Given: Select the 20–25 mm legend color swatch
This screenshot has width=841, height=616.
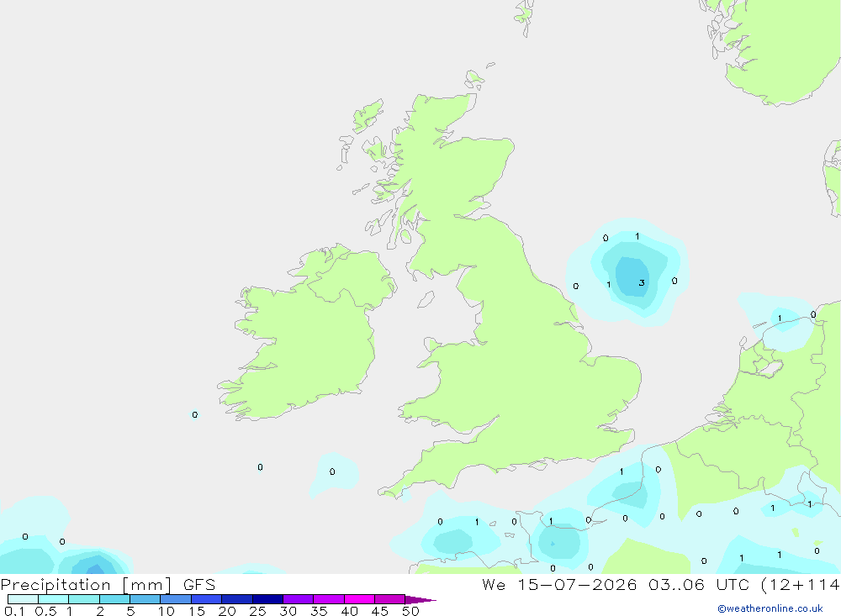Looking at the screenshot, I should (237, 599).
